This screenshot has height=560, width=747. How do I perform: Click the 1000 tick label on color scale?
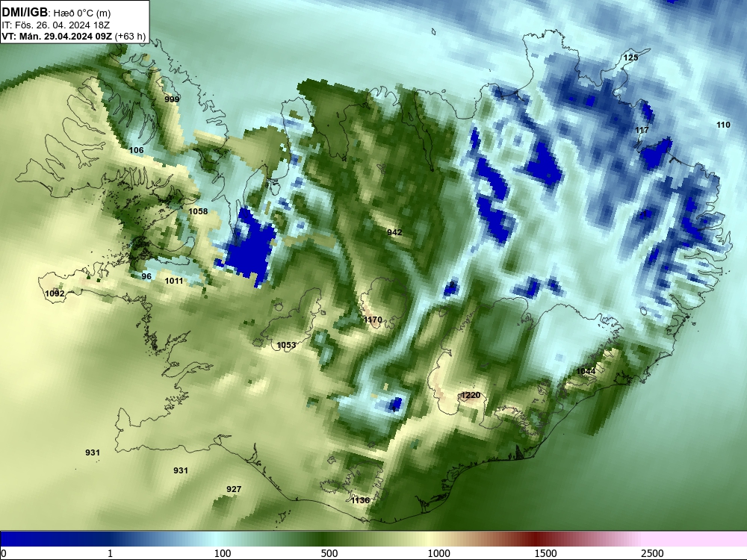pos(438,553)
